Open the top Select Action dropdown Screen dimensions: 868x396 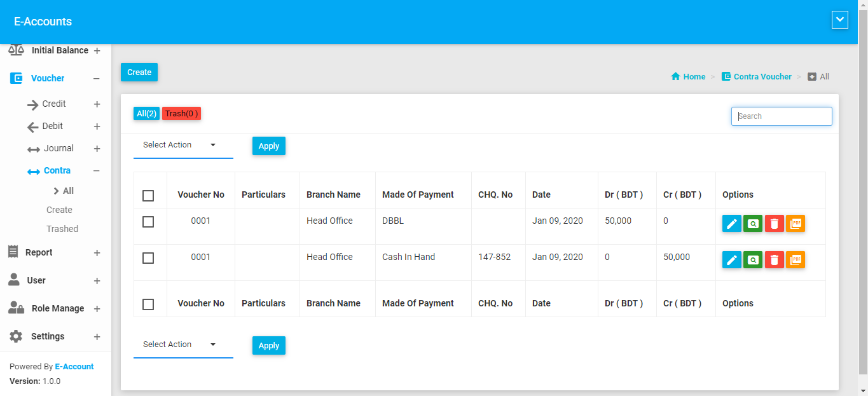(x=183, y=146)
